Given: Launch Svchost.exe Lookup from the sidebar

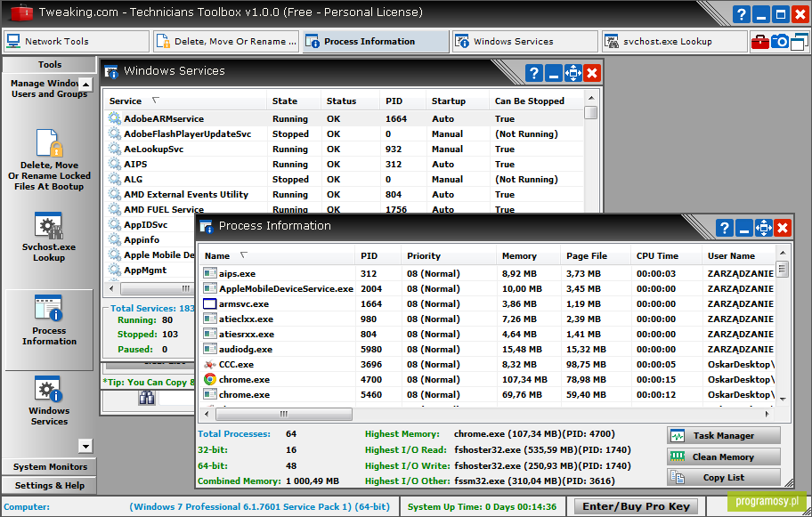Looking at the screenshot, I should 49,237.
